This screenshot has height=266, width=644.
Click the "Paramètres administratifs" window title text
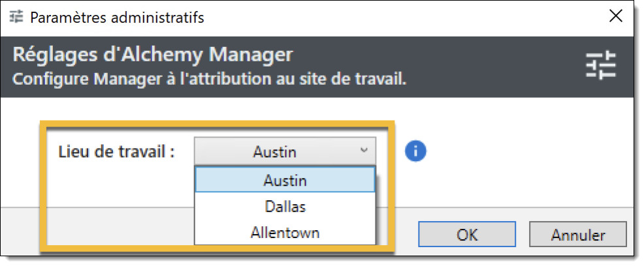(117, 18)
